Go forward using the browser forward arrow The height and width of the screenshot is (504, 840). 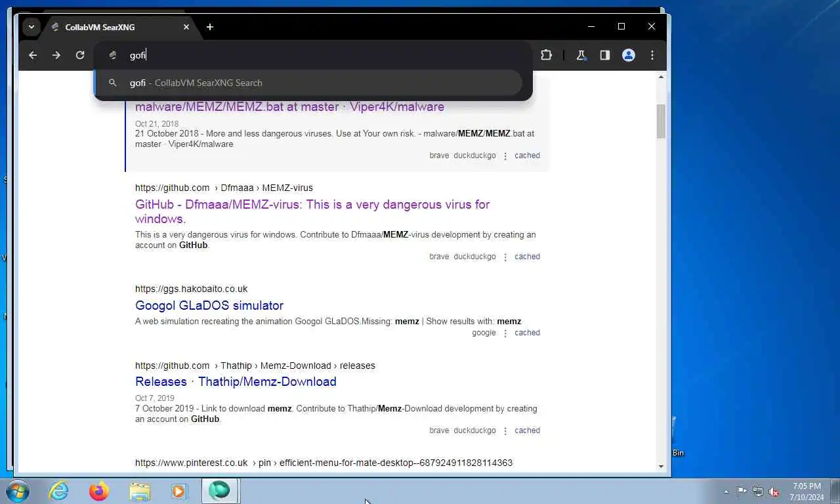coord(56,55)
